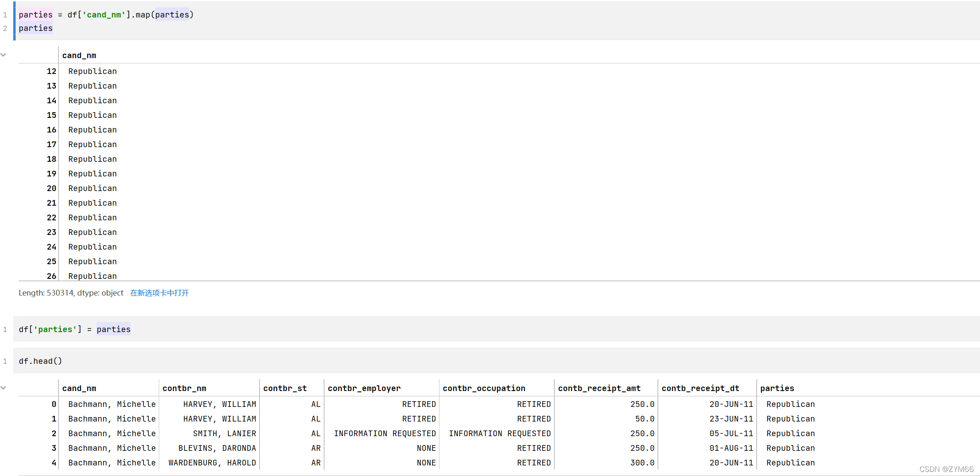
Task: Click the SMITH, LANIER cell
Action: pyautogui.click(x=224, y=433)
